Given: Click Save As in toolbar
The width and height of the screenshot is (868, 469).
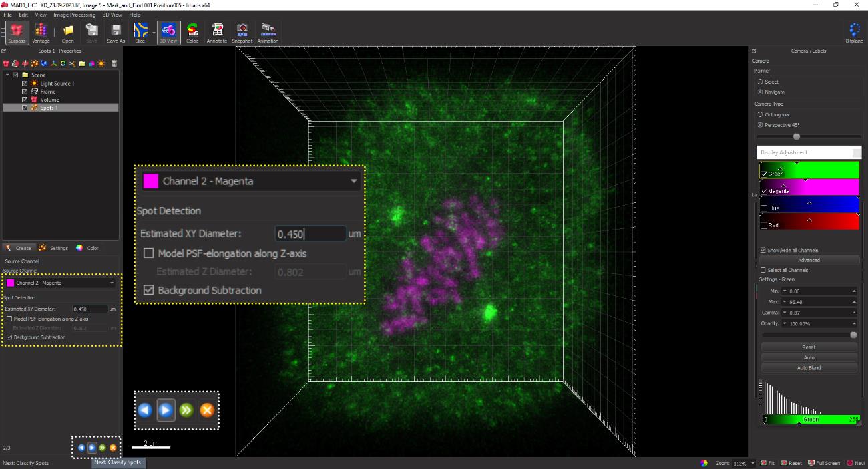Looking at the screenshot, I should (x=116, y=32).
